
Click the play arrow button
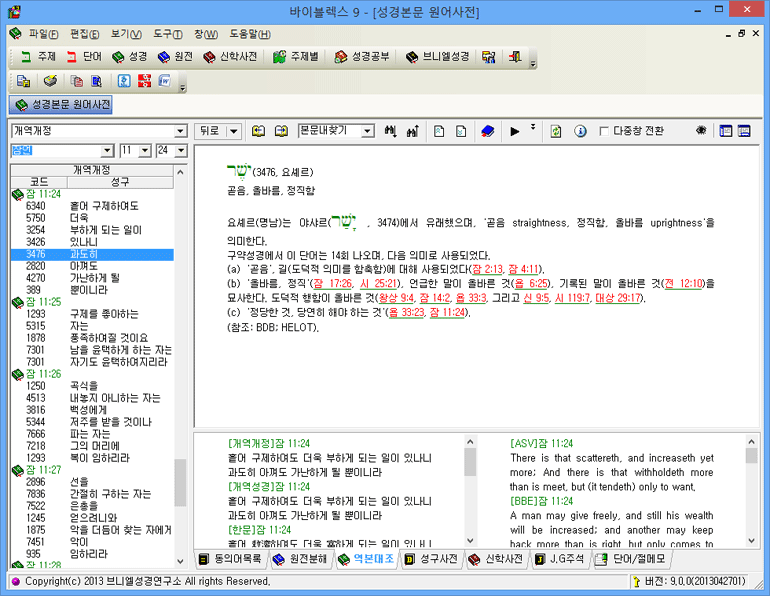pyautogui.click(x=514, y=131)
